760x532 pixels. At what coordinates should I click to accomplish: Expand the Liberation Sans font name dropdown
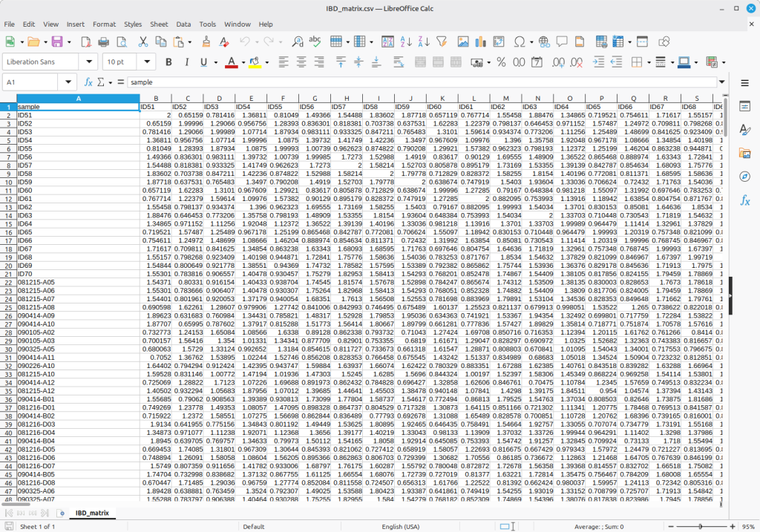pos(90,62)
